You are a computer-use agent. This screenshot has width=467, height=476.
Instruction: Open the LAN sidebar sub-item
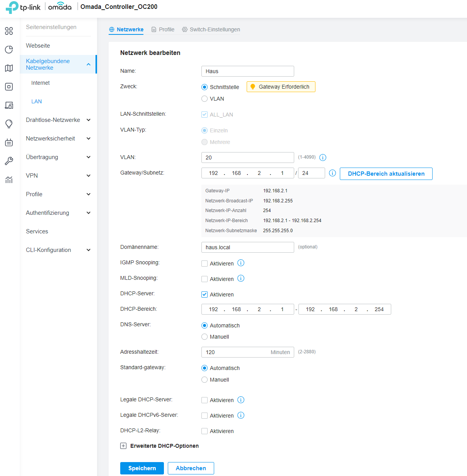point(37,101)
